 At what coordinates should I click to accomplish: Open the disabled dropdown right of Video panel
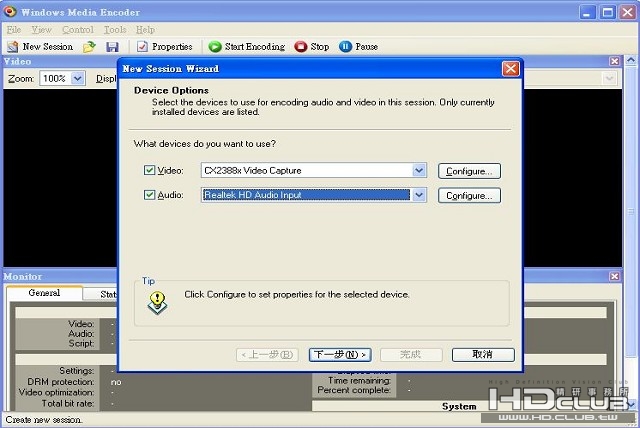[609, 78]
